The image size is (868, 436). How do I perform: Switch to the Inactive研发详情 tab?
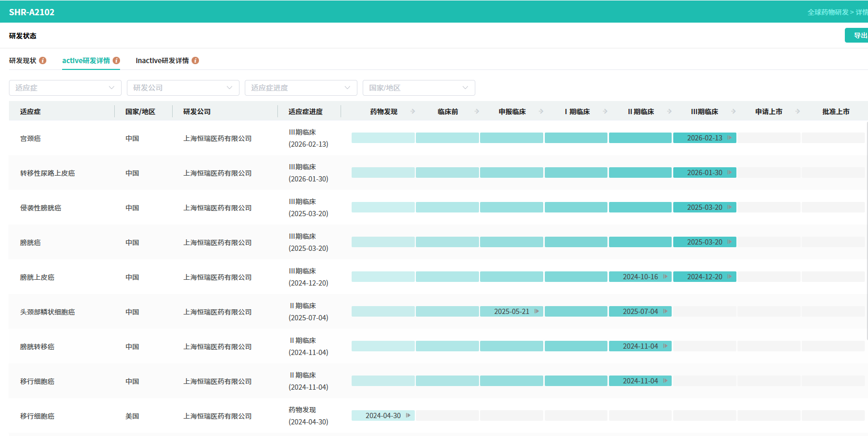point(162,60)
